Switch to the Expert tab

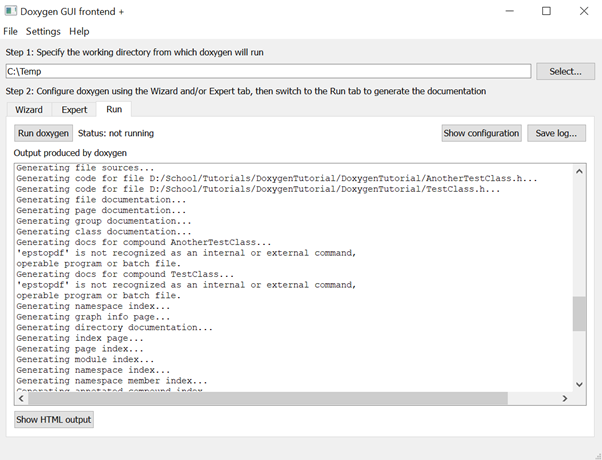click(74, 110)
